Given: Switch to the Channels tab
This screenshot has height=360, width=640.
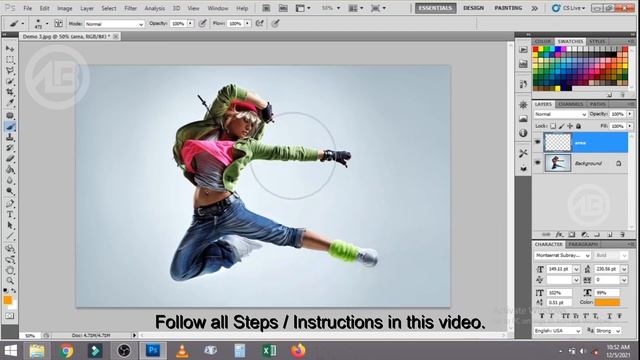Looking at the screenshot, I should (570, 104).
